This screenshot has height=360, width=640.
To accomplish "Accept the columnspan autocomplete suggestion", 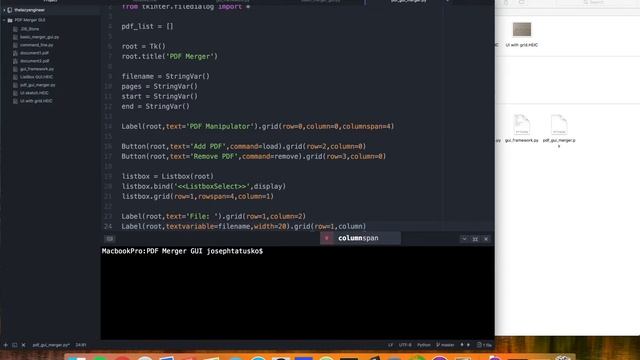I will tap(360, 238).
